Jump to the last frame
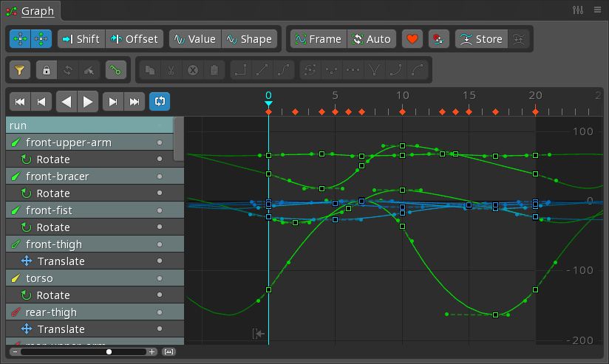Image resolution: width=609 pixels, height=364 pixels. tap(135, 101)
